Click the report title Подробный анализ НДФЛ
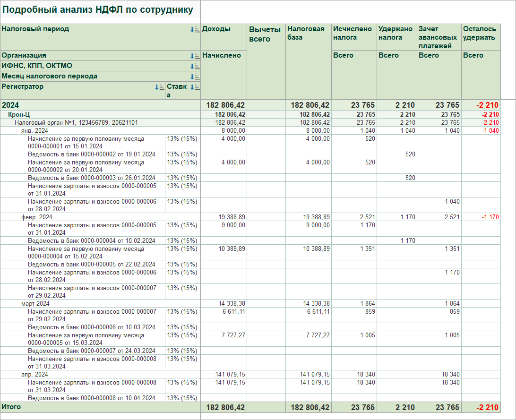Image resolution: width=516 pixels, height=420 pixels. click(x=98, y=9)
